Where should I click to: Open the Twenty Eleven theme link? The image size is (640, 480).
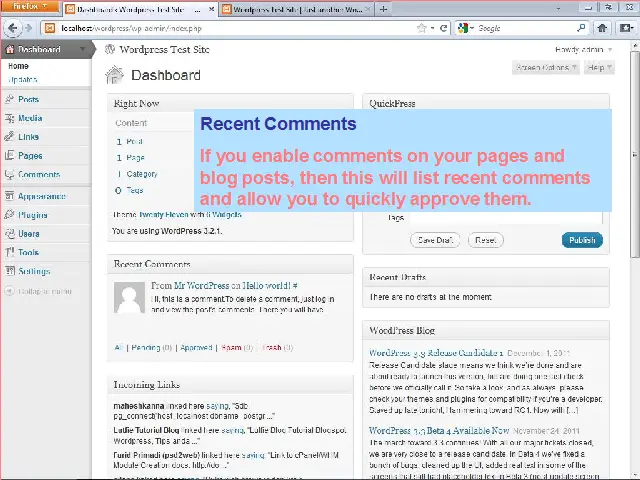[164, 214]
